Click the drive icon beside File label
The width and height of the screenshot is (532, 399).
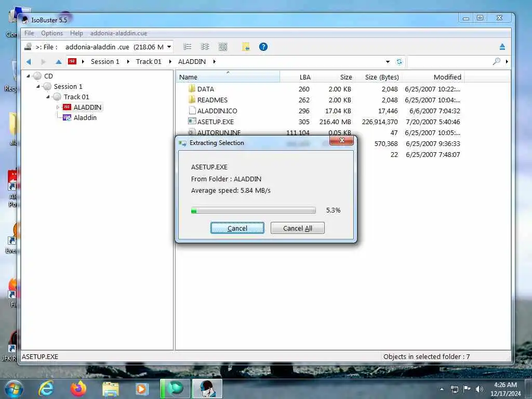[x=28, y=47]
